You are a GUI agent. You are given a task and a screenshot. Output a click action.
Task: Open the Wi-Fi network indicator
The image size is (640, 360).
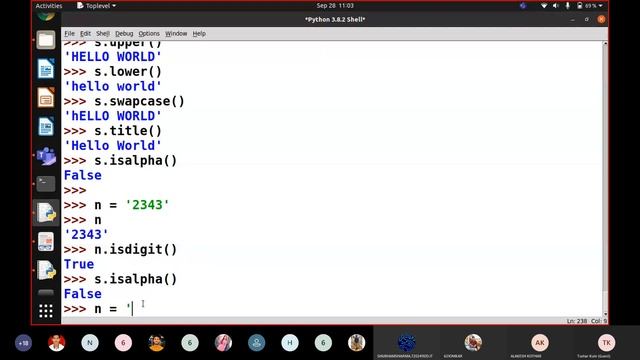coord(544,6)
